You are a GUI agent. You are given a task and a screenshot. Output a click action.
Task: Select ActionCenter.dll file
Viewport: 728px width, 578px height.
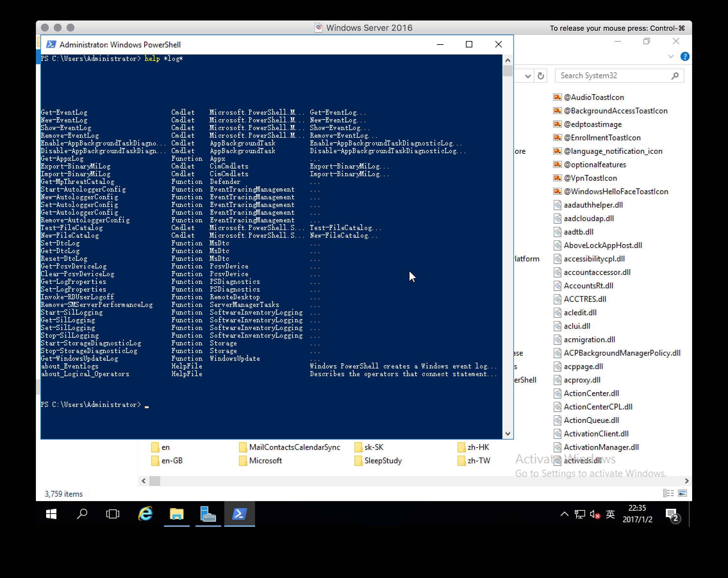point(586,393)
